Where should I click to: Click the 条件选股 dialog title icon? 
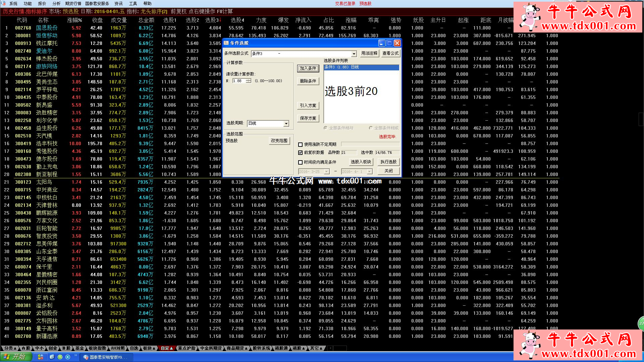[x=226, y=43]
